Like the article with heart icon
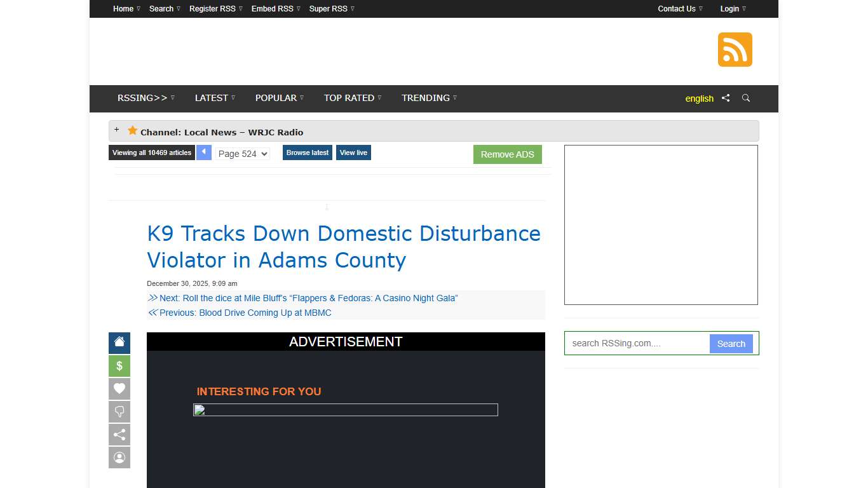Viewport: 868px width, 488px height. tap(119, 389)
